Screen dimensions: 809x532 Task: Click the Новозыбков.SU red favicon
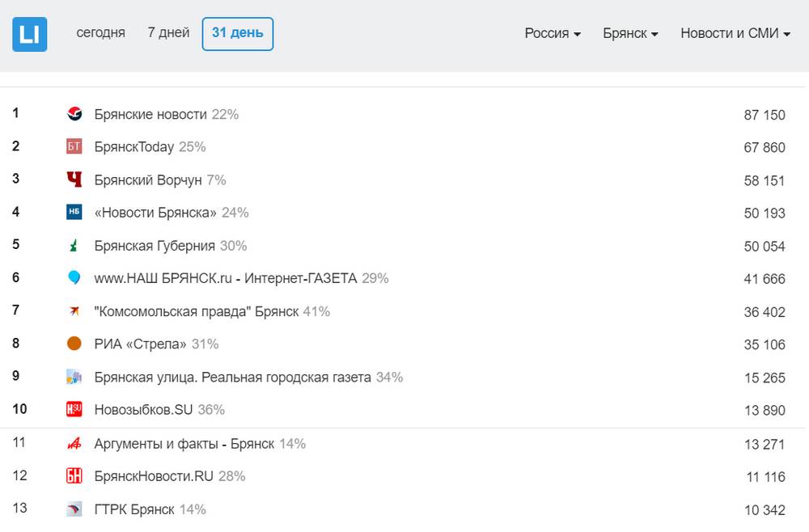(74, 410)
